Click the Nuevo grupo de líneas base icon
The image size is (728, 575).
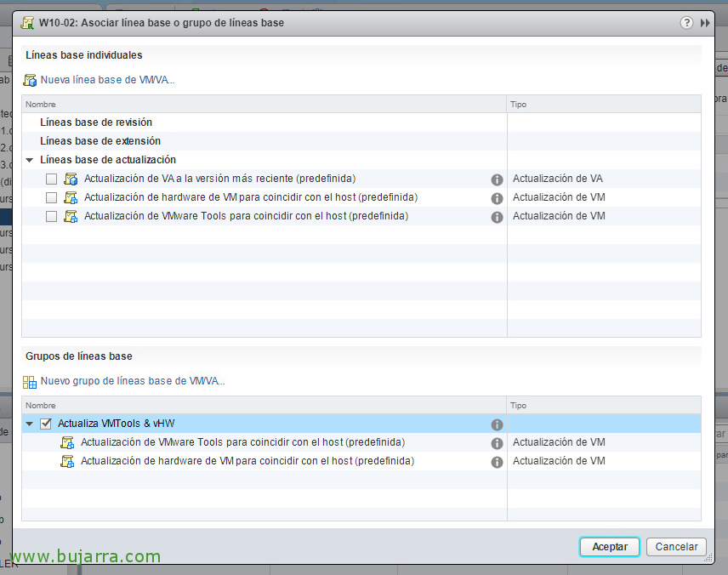31,382
